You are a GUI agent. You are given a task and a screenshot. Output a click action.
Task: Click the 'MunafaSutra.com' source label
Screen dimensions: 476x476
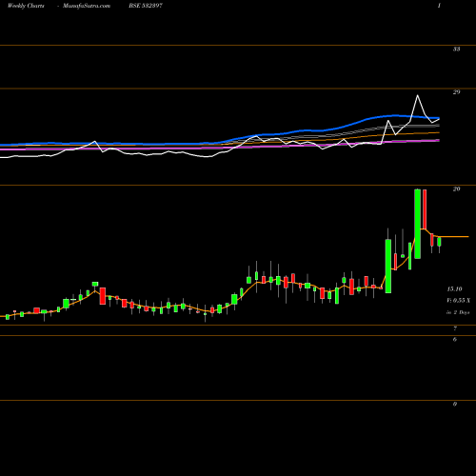click(87, 6)
